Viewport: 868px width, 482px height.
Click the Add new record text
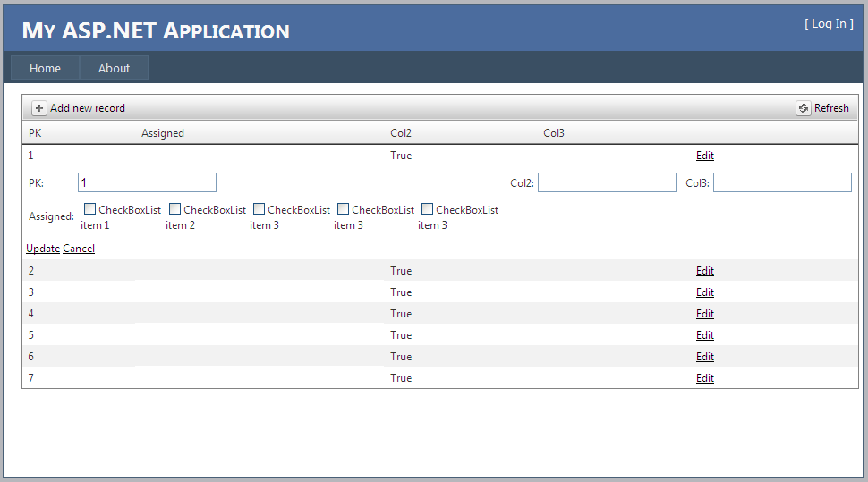(x=88, y=108)
